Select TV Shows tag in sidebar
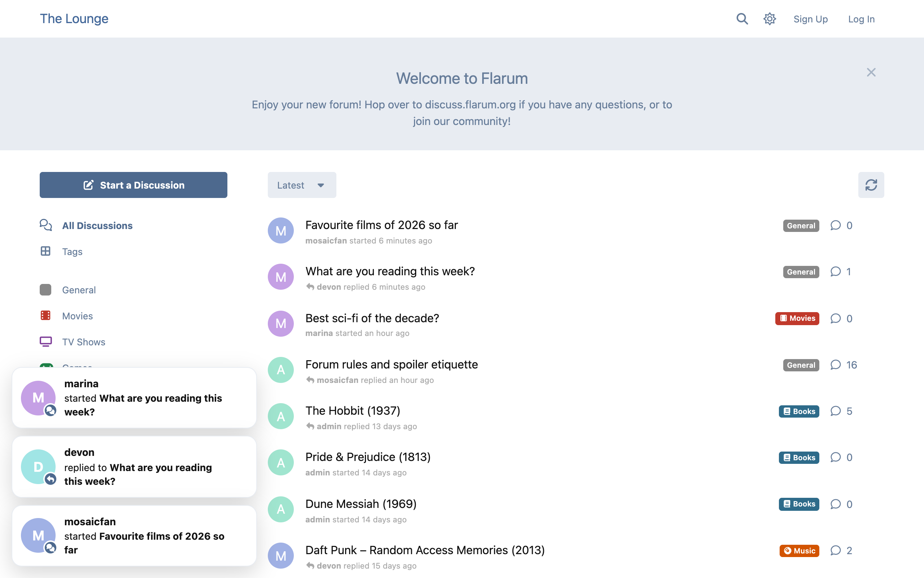924x578 pixels. point(73,342)
